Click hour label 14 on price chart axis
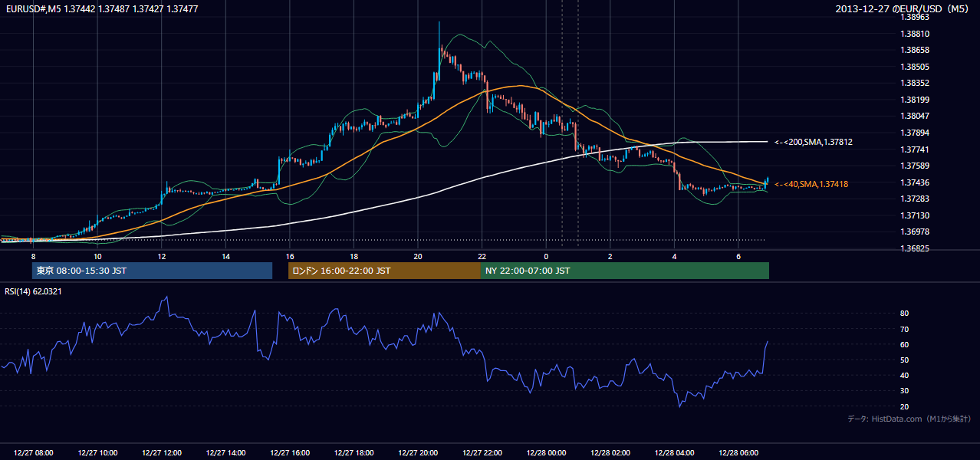The width and height of the screenshot is (980, 460). point(225,256)
